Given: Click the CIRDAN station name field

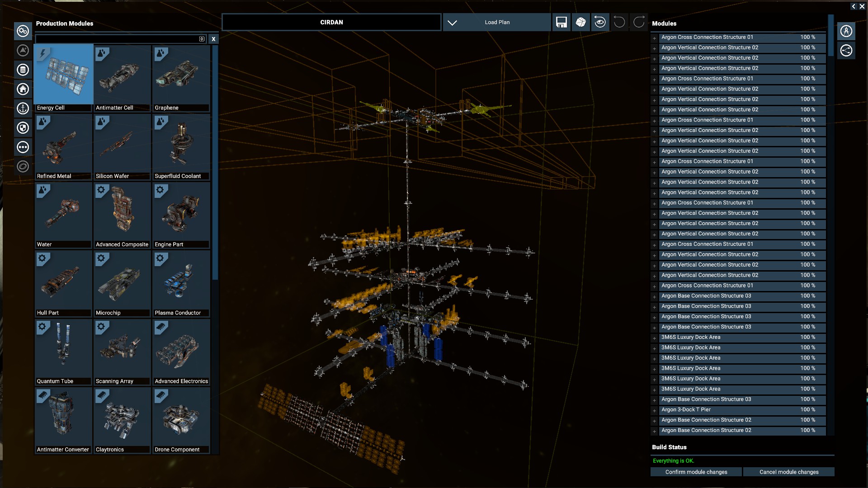Looking at the screenshot, I should 331,22.
